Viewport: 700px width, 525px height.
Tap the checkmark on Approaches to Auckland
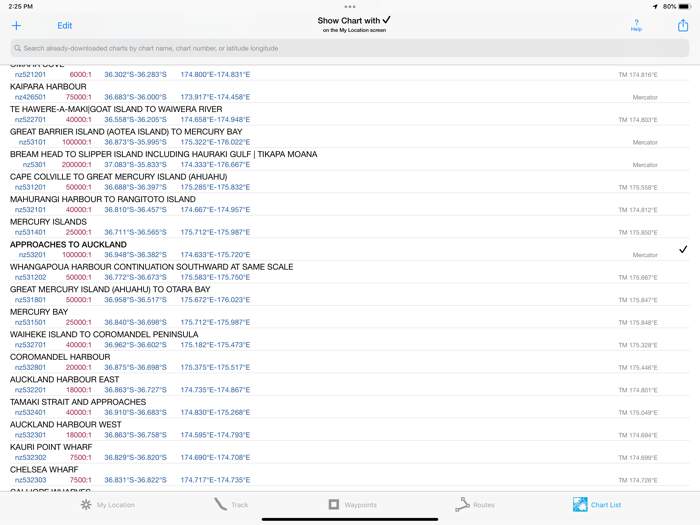pyautogui.click(x=683, y=250)
